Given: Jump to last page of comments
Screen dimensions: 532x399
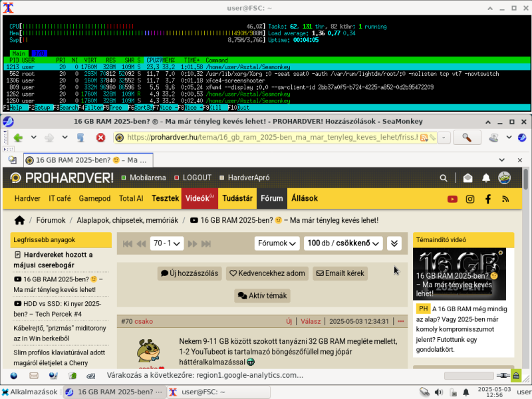Looking at the screenshot, I should 206,243.
